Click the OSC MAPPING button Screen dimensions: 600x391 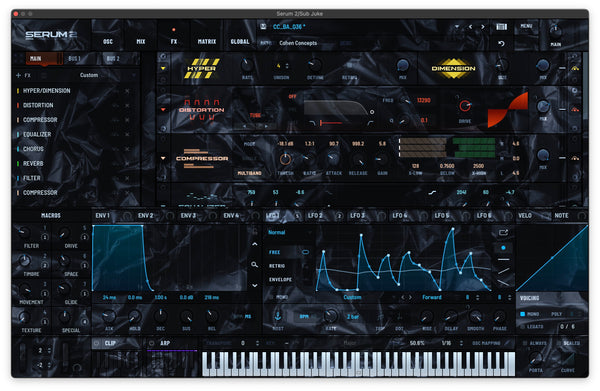(486, 344)
